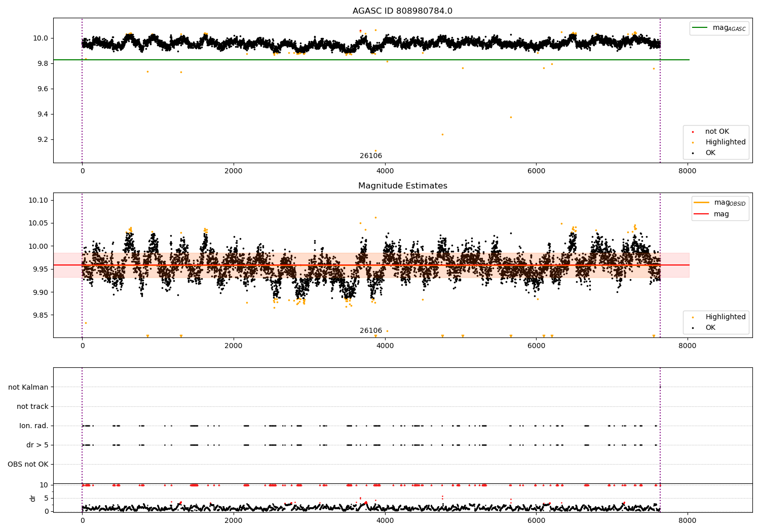Click the 'OBS not OK' axis label
This screenshot has width=760, height=532.
point(28,464)
